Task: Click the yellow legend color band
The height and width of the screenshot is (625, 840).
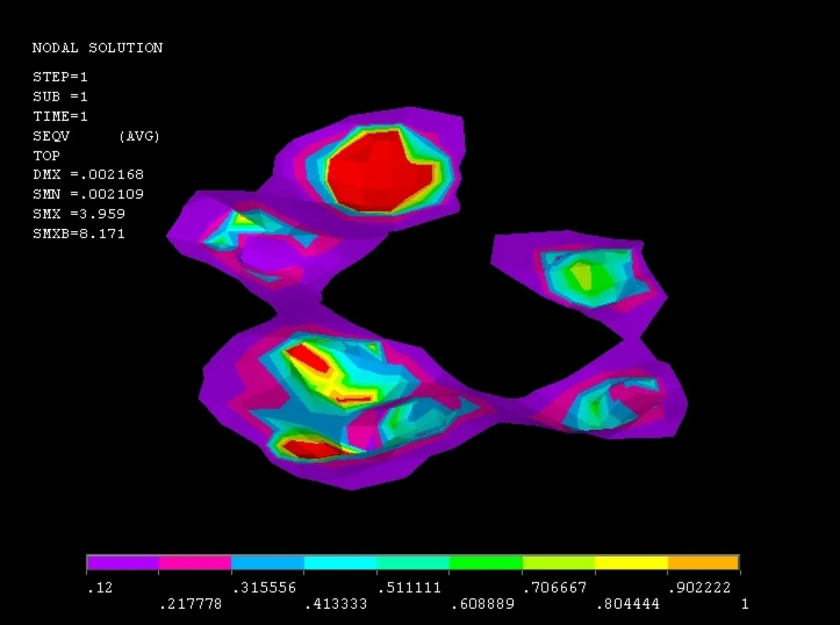Action: (x=631, y=563)
